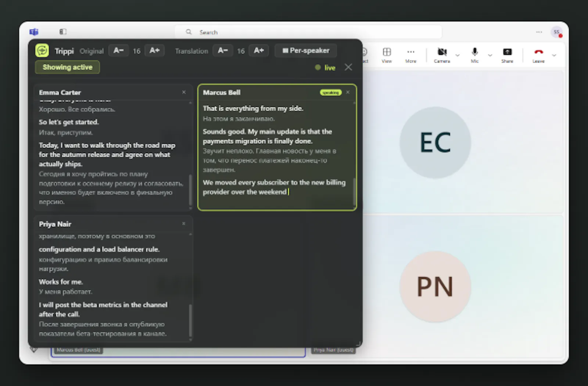Decrease the Original text font size

[118, 50]
